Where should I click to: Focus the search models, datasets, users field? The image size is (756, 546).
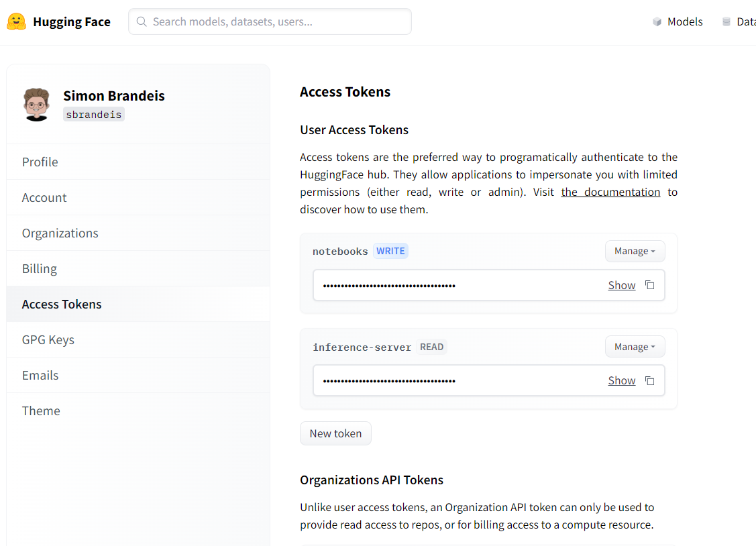pyautogui.click(x=270, y=21)
